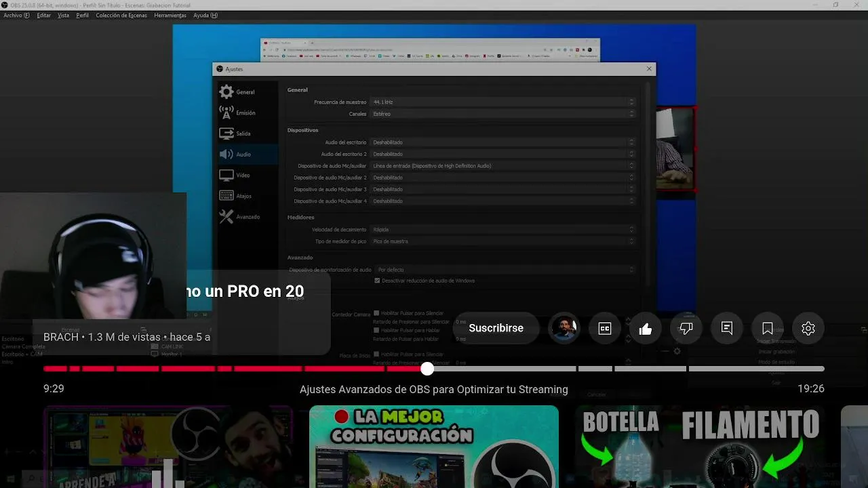Open the video description panel icon
Screen dimensions: 868x488
click(727, 328)
